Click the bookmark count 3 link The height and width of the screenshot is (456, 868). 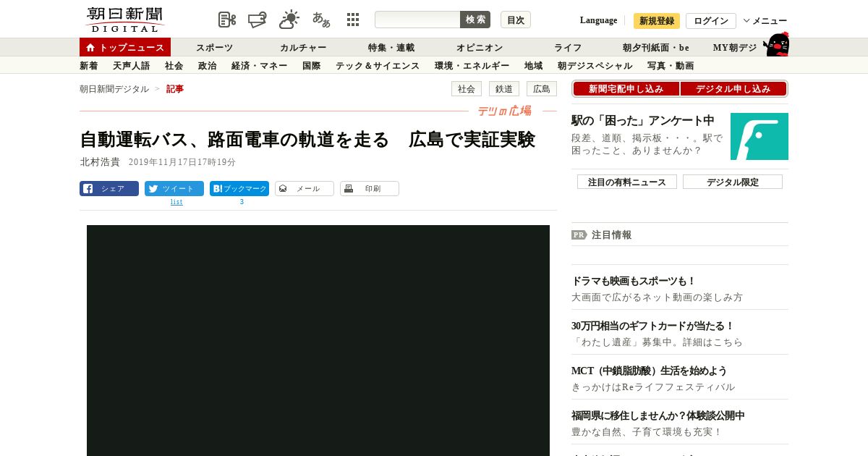tap(242, 202)
